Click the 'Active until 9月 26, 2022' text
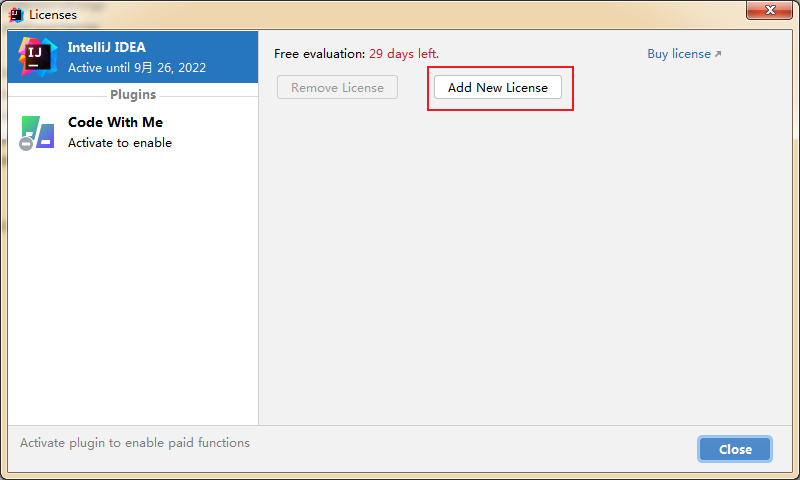Viewport: 800px width, 480px height. 137,68
